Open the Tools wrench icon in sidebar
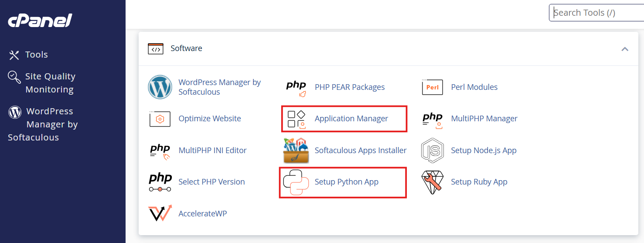 click(x=14, y=55)
